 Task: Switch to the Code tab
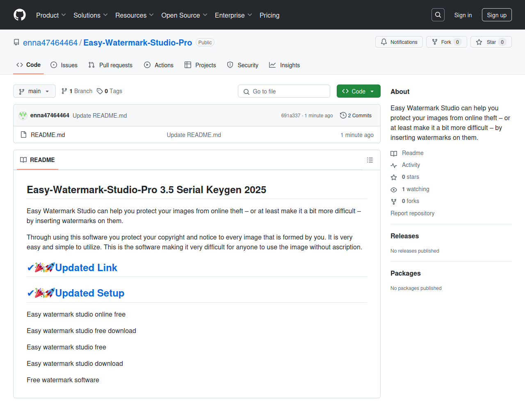tap(28, 65)
